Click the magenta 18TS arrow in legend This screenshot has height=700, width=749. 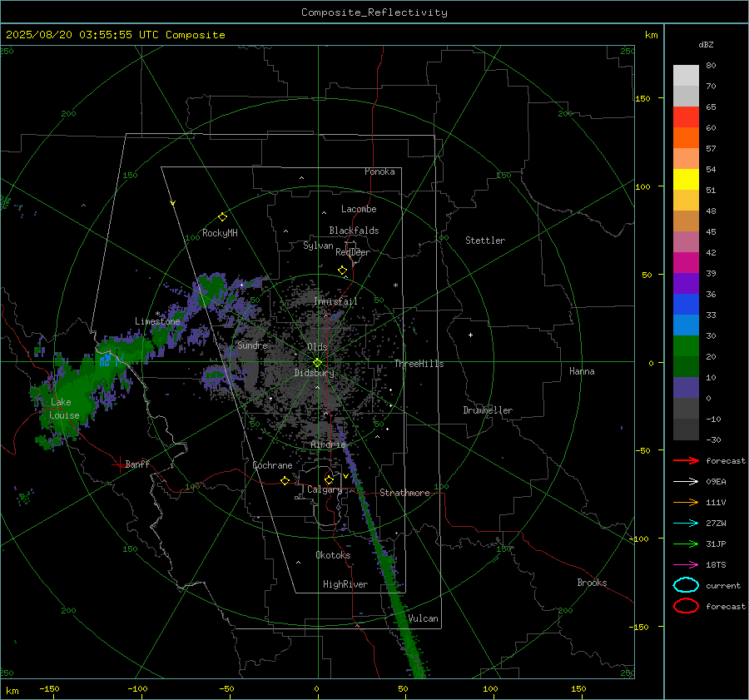[x=686, y=565]
